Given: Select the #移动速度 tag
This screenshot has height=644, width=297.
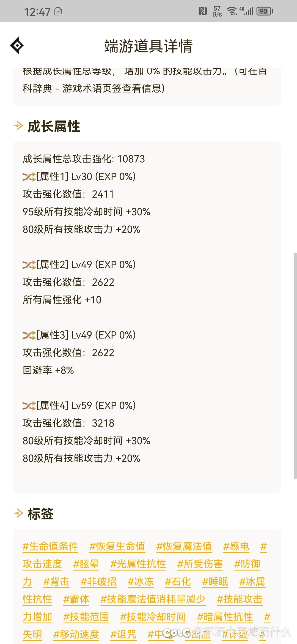Looking at the screenshot, I should click(x=76, y=634).
